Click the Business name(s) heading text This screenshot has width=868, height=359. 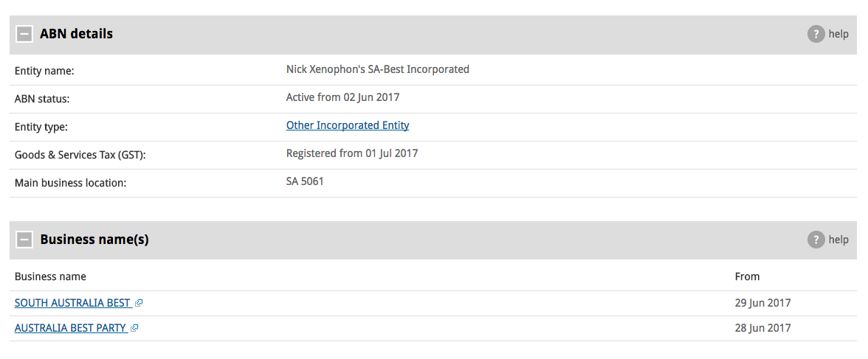94,240
